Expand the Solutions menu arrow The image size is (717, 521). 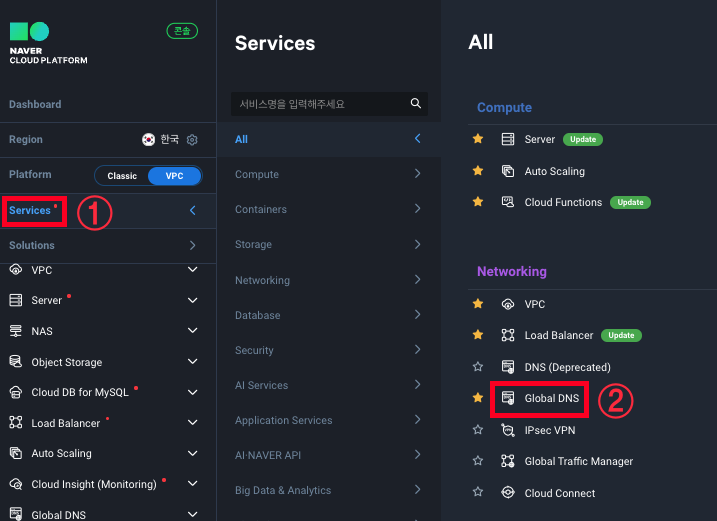tap(193, 246)
